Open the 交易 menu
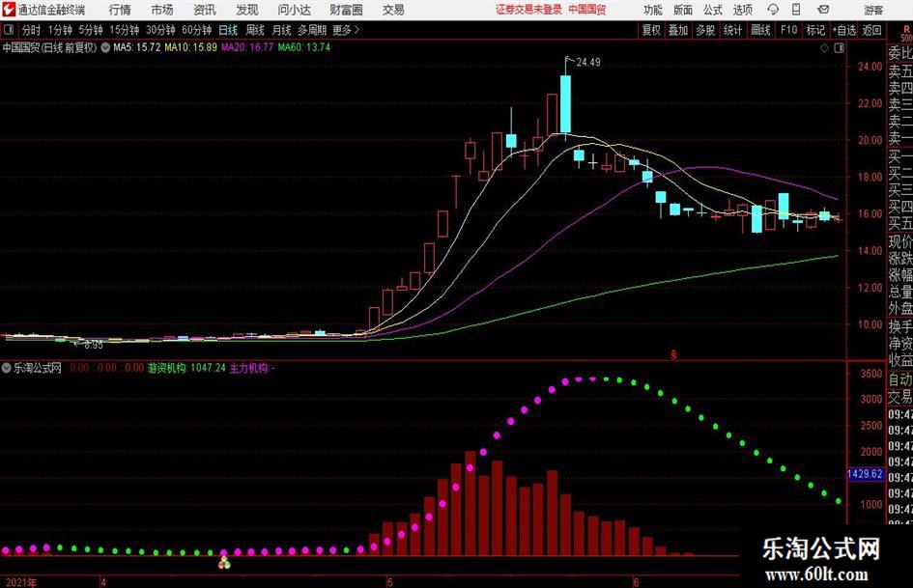 coord(393,10)
